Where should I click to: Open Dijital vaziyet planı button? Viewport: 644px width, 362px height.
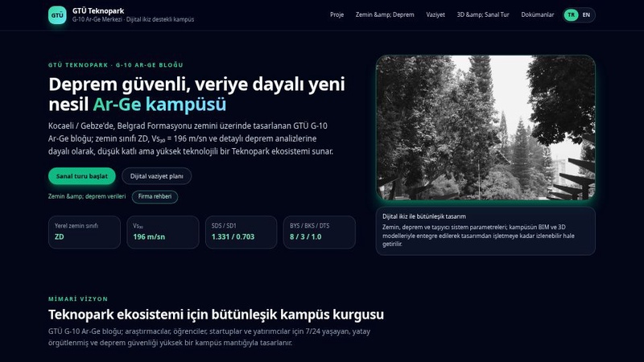click(156, 176)
